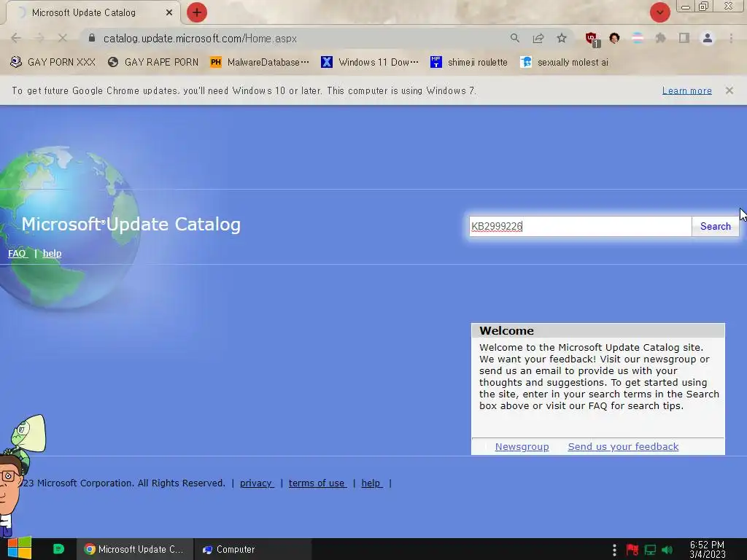Switch to the Chrome Microsoft Update taskbar button
This screenshot has width=747, height=560.
coord(135,549)
